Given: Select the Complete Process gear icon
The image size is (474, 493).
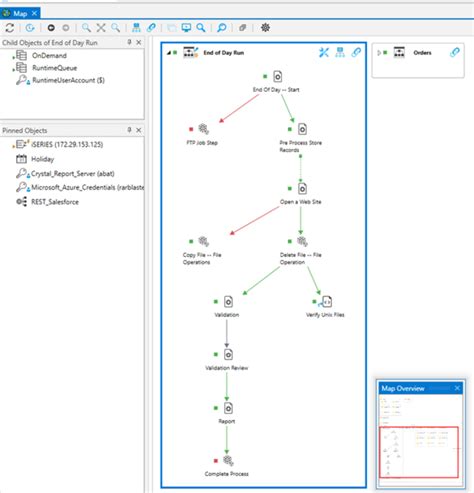Looking at the screenshot, I should (x=228, y=461).
